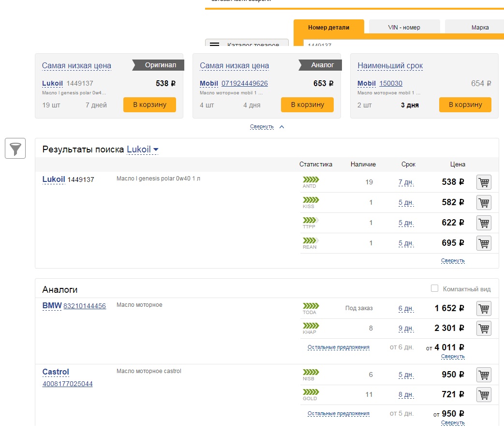Click the KISS supplier rating arrows

(x=311, y=200)
